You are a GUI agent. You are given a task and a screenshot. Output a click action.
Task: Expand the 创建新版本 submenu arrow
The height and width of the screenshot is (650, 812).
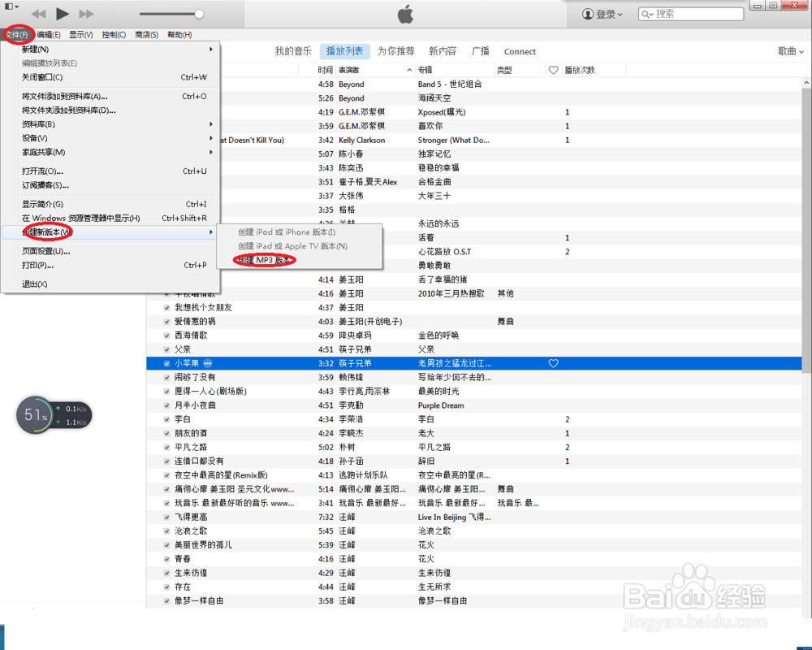(211, 232)
